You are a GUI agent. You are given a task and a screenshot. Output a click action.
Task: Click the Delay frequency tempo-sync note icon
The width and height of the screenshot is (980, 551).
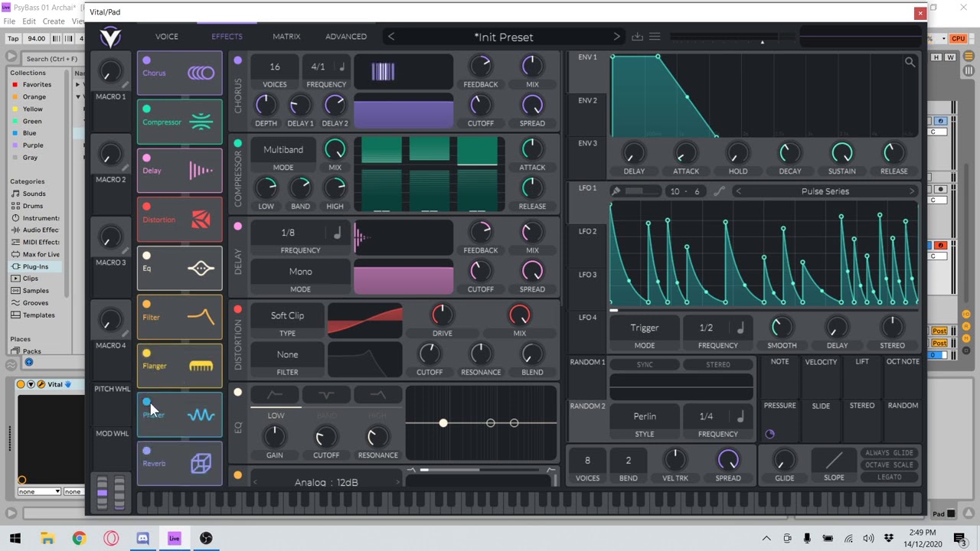pyautogui.click(x=337, y=233)
